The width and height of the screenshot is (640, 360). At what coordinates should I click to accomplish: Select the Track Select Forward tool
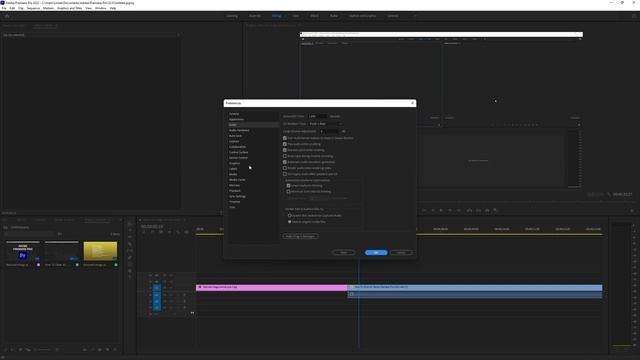tap(130, 230)
